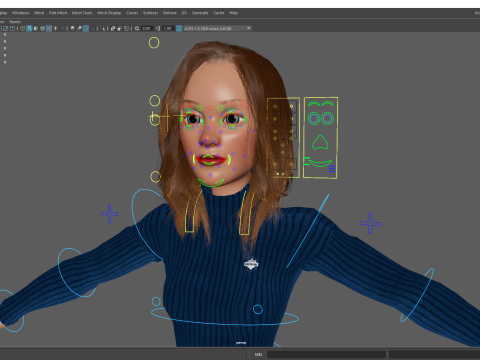Click the Exposure reset icon
Viewport: 480px width, 360px height.
[137, 28]
